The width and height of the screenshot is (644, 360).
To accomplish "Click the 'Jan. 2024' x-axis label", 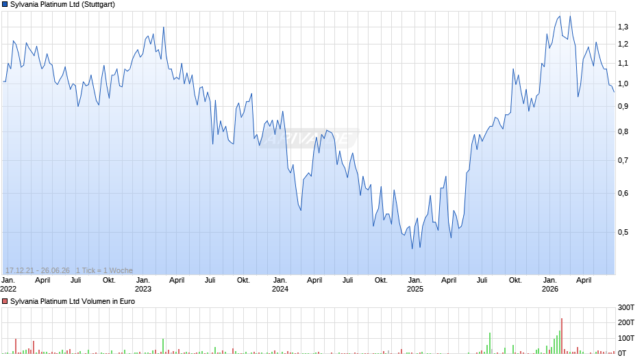I will [x=280, y=285].
